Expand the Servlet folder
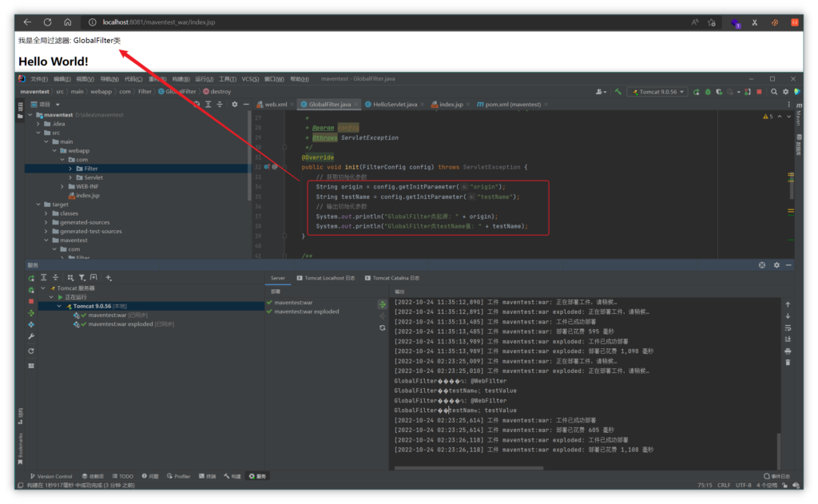Image resolution: width=818 pixels, height=504 pixels. [x=70, y=177]
